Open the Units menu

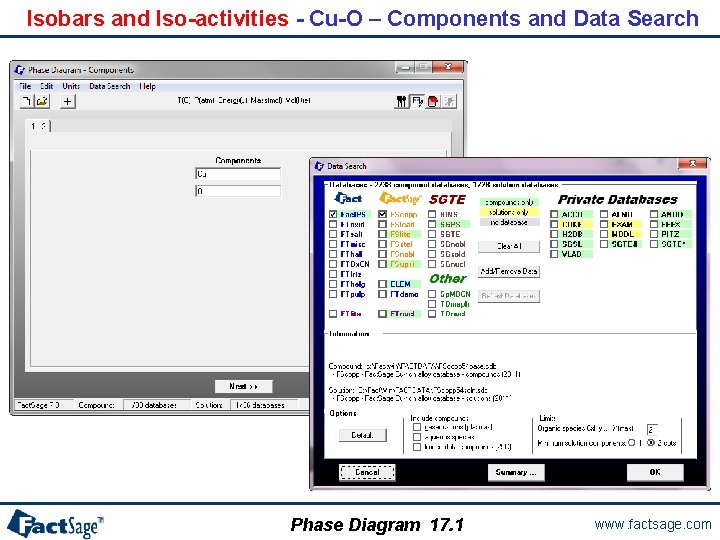coord(71,86)
